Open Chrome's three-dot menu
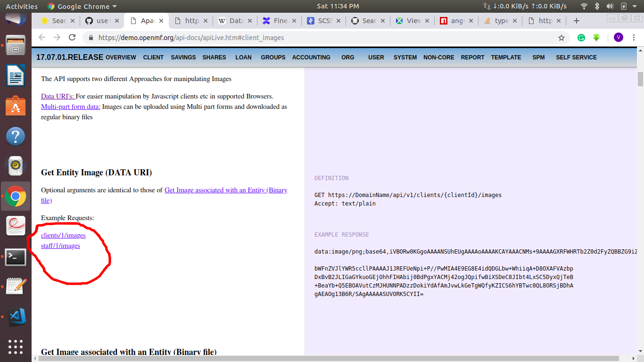 click(x=635, y=38)
